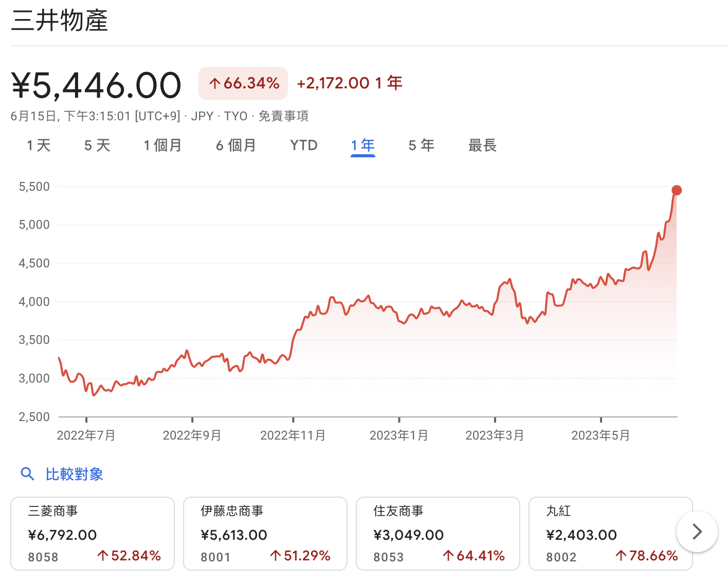Click the 2022年11月 axis label
The width and height of the screenshot is (728, 583).
pos(293,435)
